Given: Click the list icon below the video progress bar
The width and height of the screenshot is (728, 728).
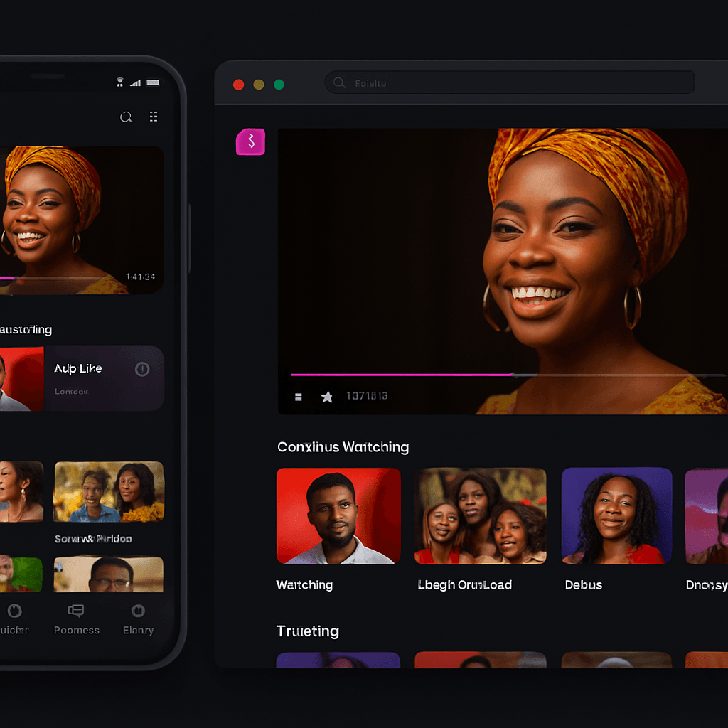Looking at the screenshot, I should click(299, 397).
